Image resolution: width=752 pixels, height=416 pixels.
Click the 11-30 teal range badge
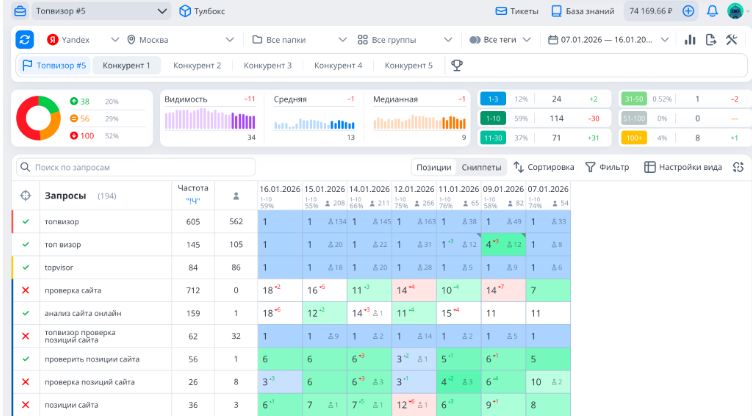coord(493,138)
